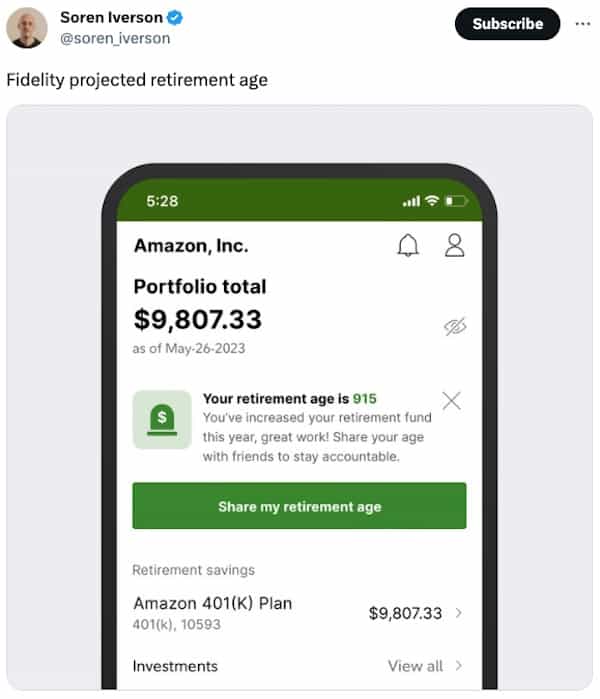Click the green retirement dollar icon
Image resolution: width=600 pixels, height=699 pixels.
[x=162, y=419]
